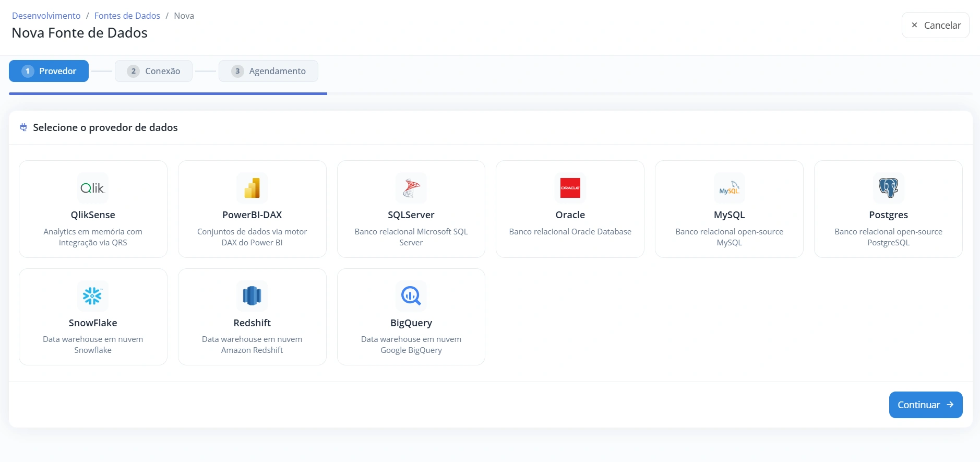Pick the Postgres elephant logo icon
The image size is (980, 462).
[x=889, y=188]
